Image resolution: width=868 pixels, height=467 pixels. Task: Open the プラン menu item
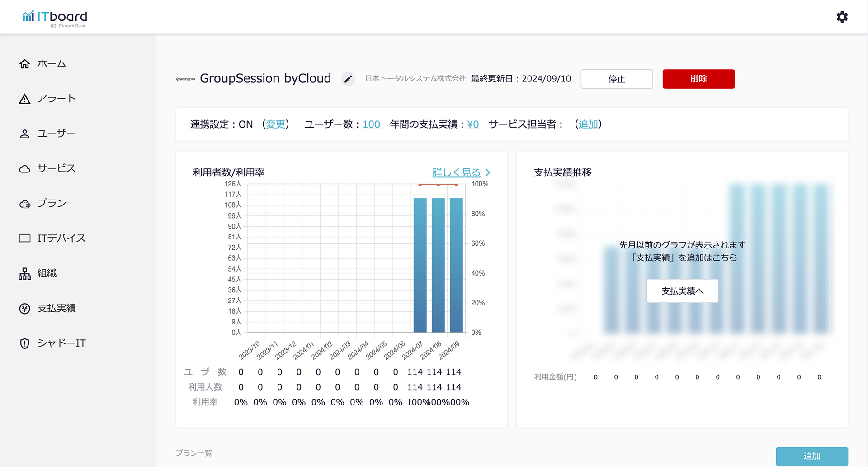(51, 204)
